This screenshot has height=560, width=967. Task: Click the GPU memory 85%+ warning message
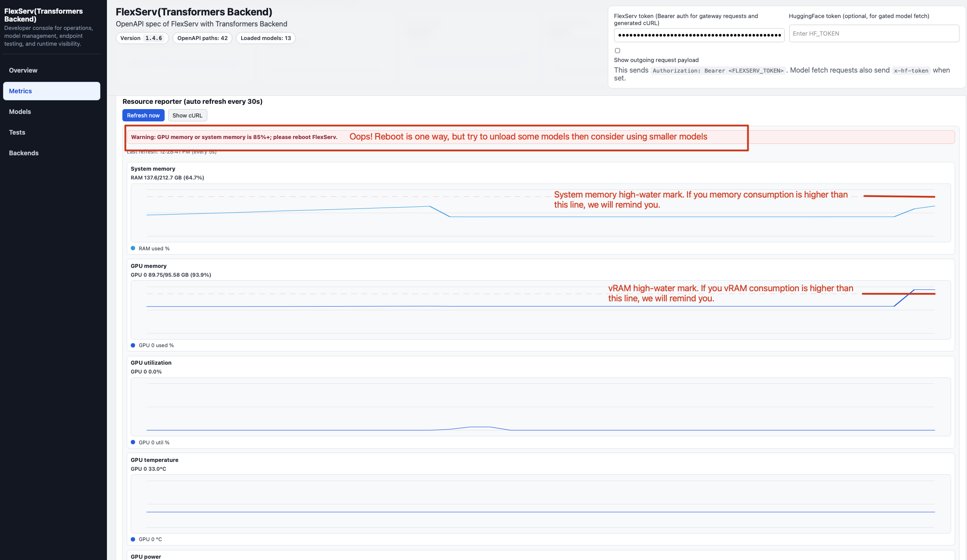234,137
